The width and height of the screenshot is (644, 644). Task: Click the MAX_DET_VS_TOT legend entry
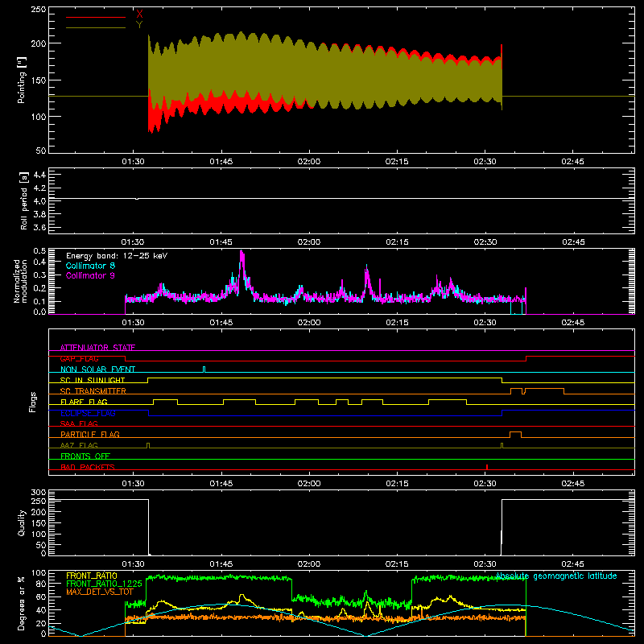tap(100, 592)
